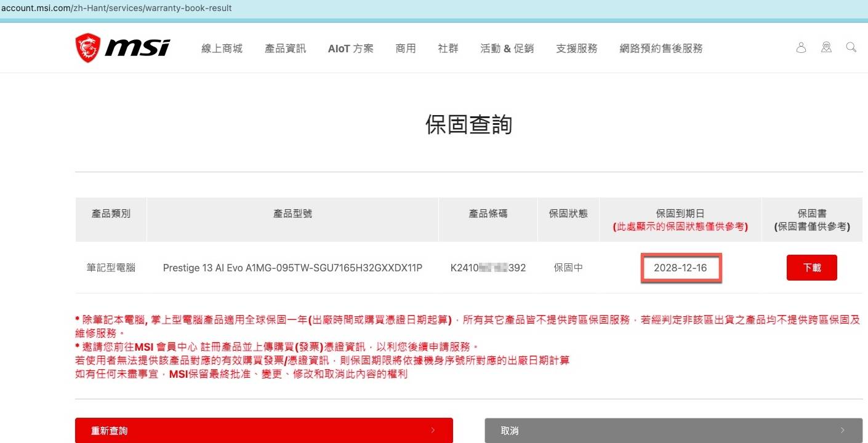Screen dimensions: 868x443
Task: Click the browser address bar URL
Action: (x=117, y=9)
